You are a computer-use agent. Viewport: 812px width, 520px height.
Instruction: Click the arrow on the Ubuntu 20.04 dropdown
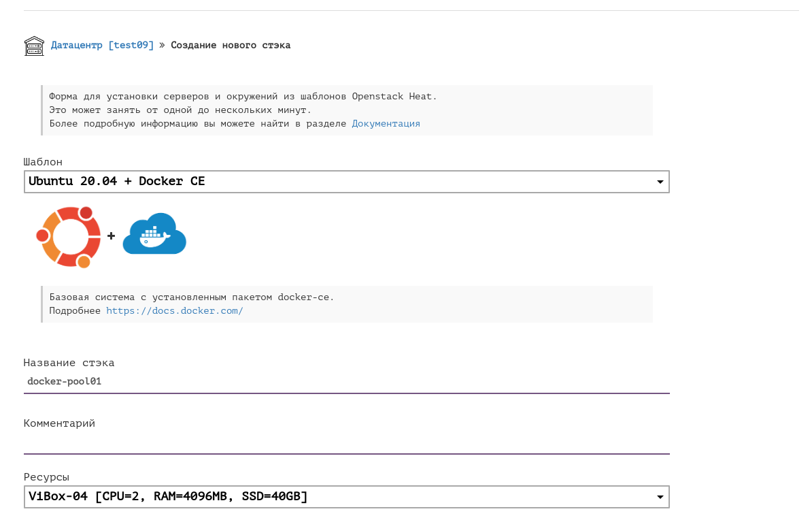[659, 182]
